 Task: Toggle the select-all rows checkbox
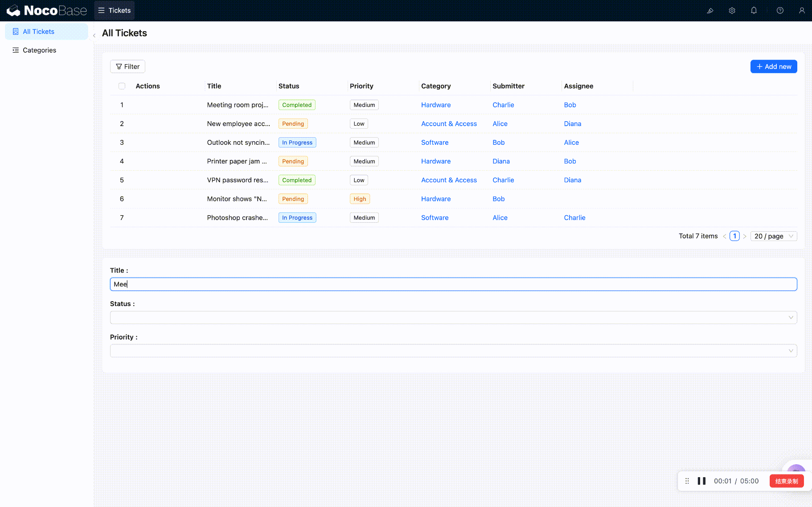[x=122, y=86]
